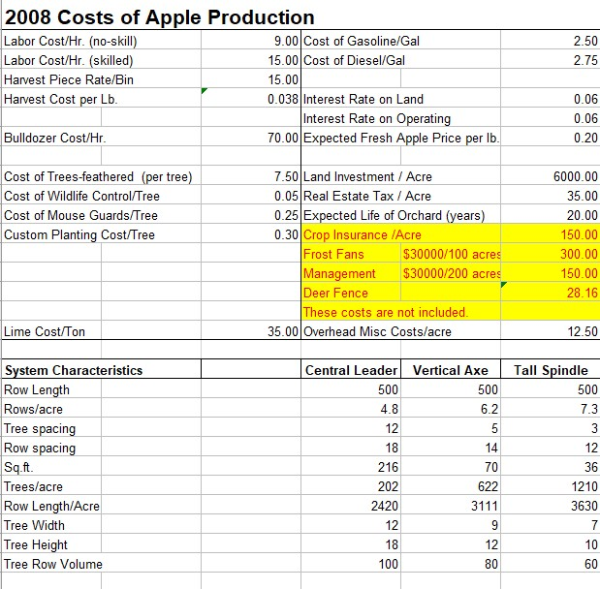Select the '$30000/100 acres' cell
The height and width of the screenshot is (589, 600).
point(451,254)
